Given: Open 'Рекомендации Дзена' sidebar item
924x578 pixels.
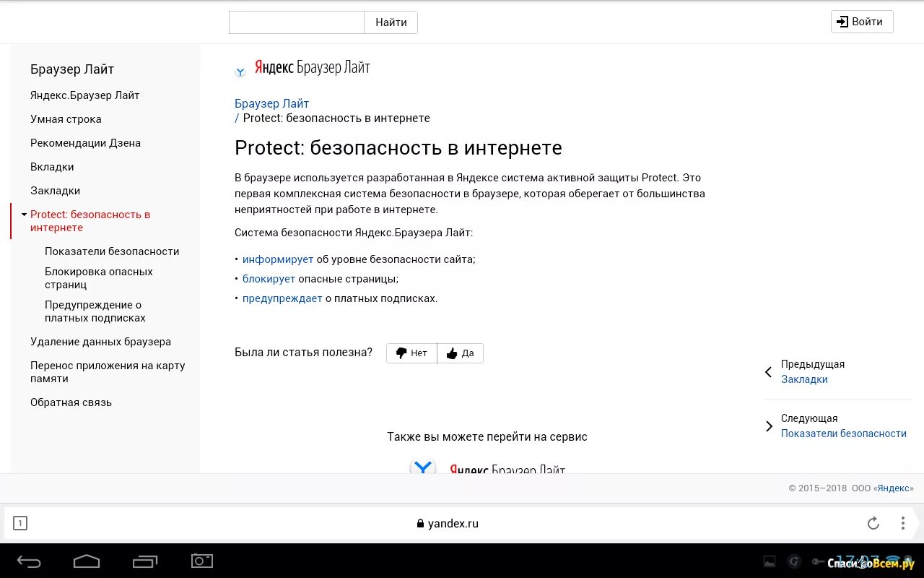Looking at the screenshot, I should (x=85, y=143).
